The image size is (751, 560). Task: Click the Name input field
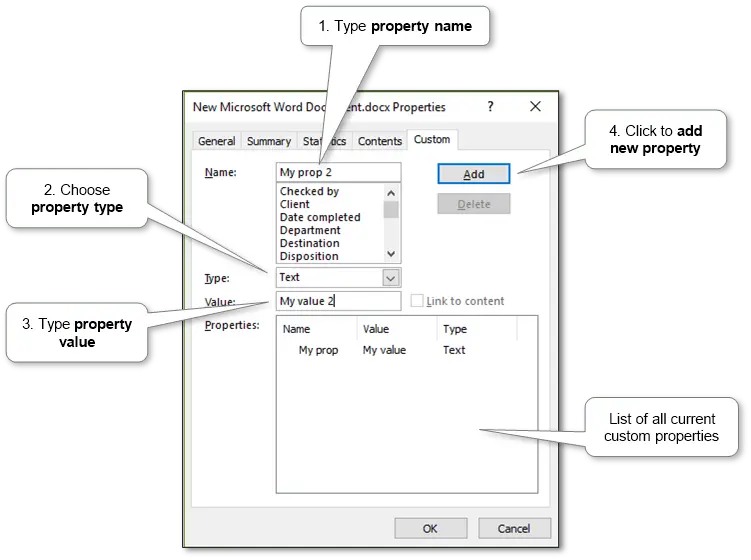338,172
